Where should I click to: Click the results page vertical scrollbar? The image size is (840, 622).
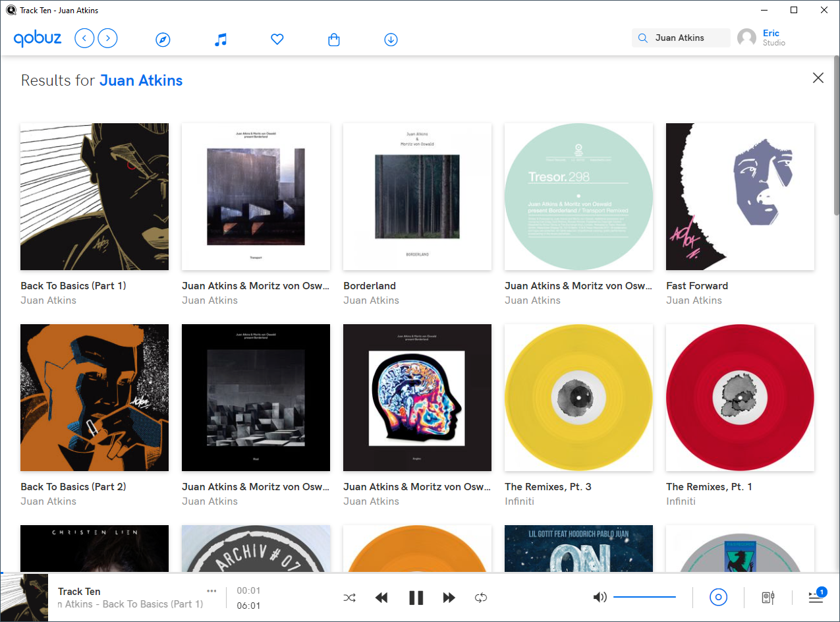[x=836, y=135]
